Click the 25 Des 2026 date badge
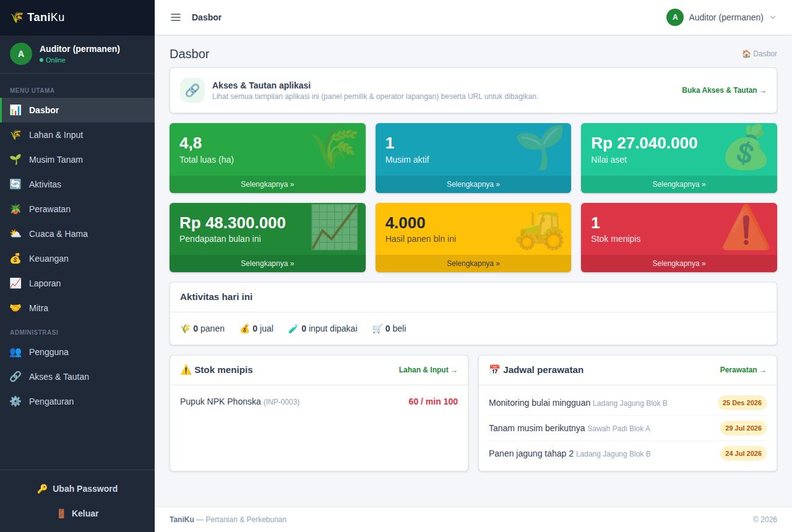792x532 pixels. pos(742,403)
